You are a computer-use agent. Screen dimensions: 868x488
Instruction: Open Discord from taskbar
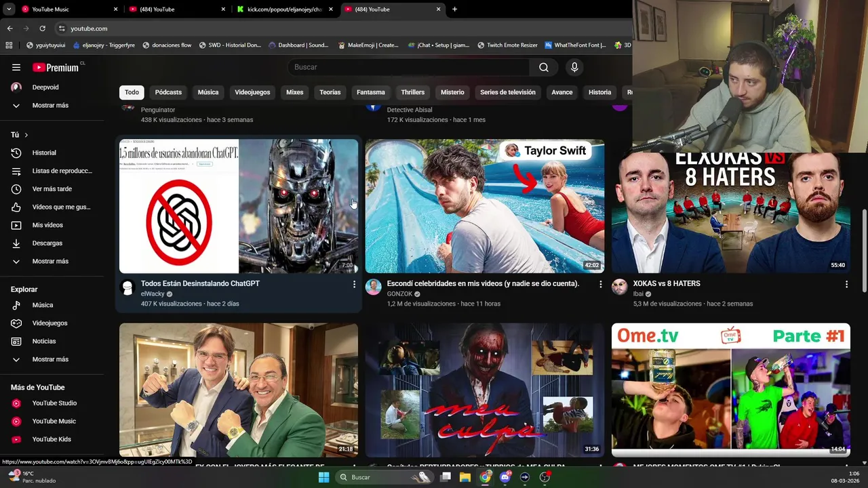tap(505, 477)
